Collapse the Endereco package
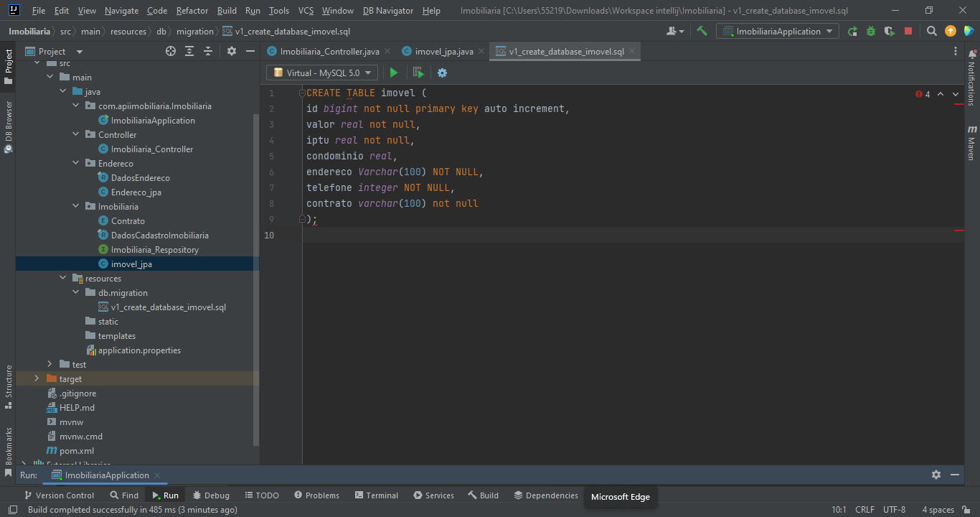Viewport: 980px width, 517px height. (x=75, y=163)
